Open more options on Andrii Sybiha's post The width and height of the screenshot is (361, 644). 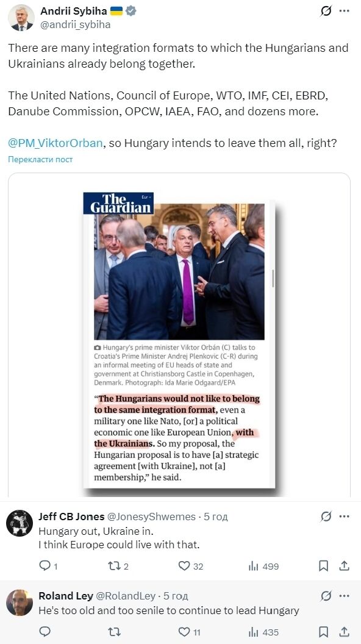coord(344,11)
